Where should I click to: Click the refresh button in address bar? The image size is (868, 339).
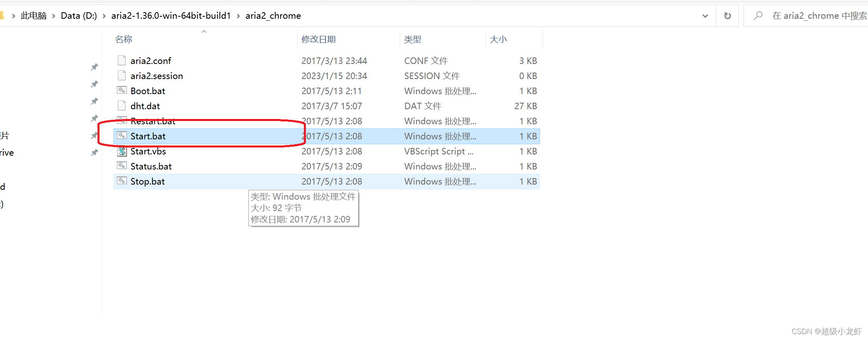pos(727,16)
